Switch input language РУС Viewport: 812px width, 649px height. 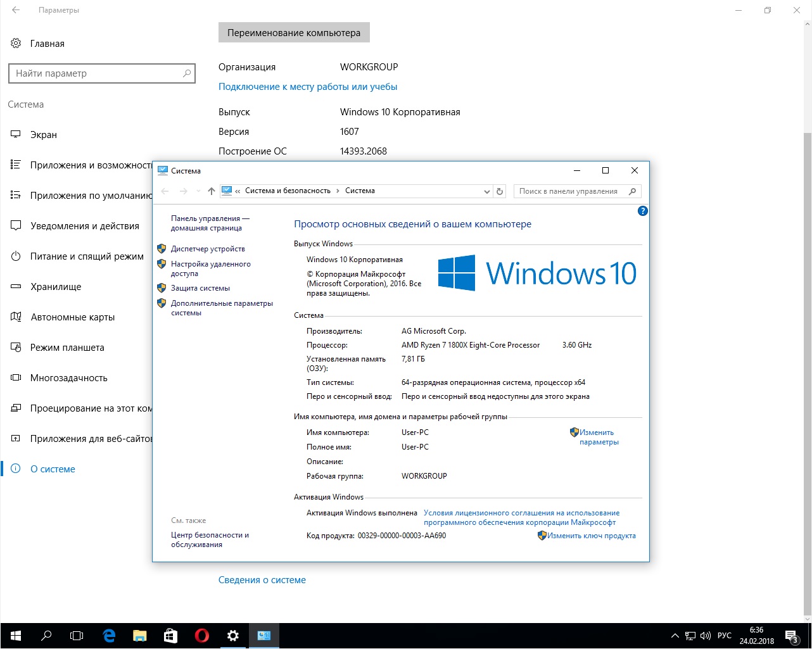point(725,636)
